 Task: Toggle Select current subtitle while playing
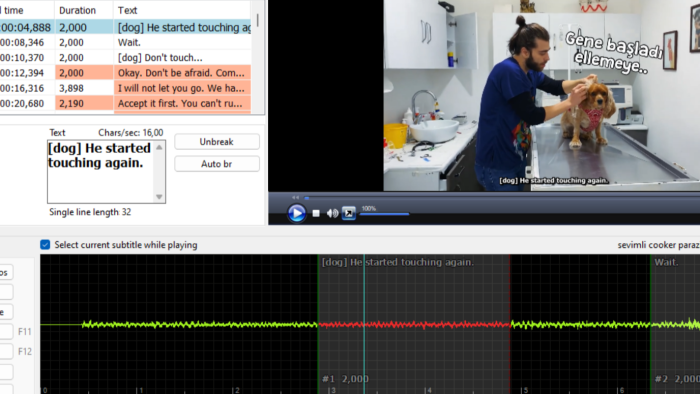(x=45, y=245)
